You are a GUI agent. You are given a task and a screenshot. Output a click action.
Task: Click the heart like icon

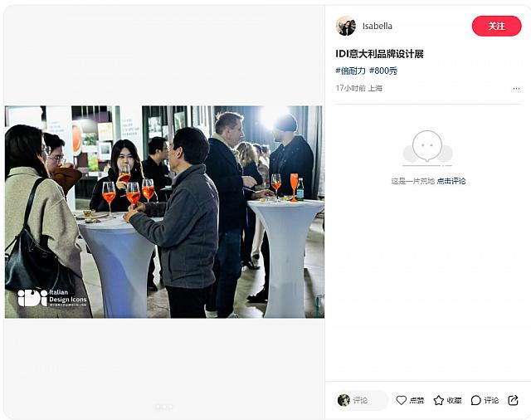401,400
